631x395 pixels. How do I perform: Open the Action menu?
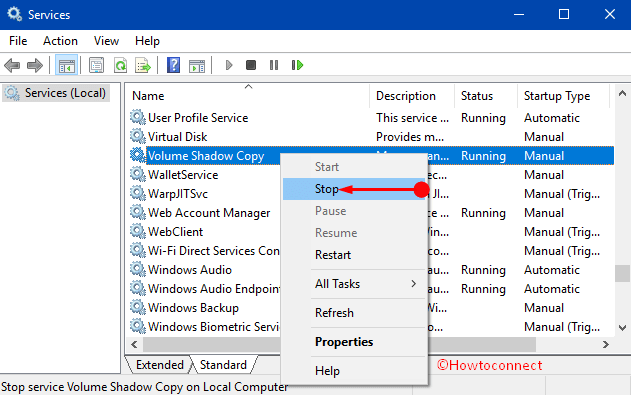(x=60, y=41)
